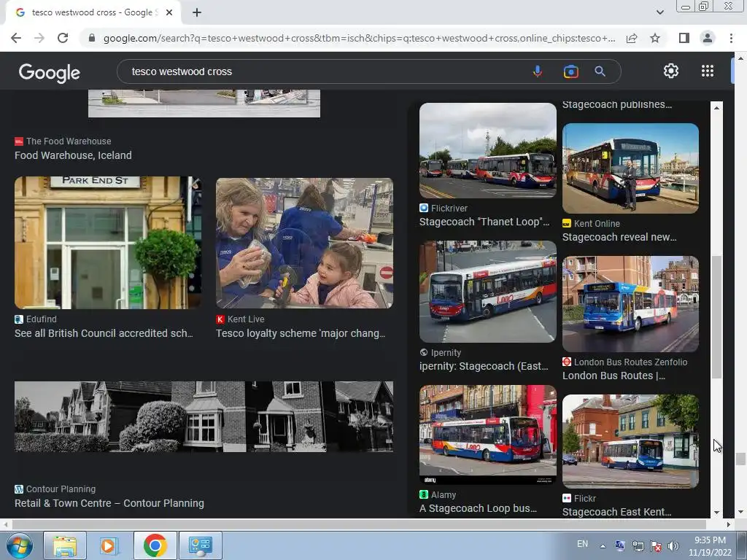Open Google settings gear icon

point(671,71)
